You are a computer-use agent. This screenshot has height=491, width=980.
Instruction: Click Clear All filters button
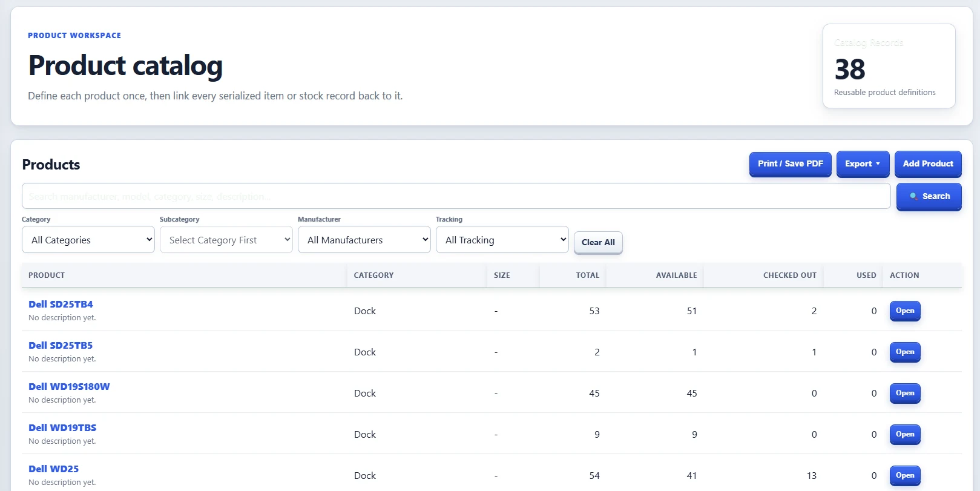[598, 242]
